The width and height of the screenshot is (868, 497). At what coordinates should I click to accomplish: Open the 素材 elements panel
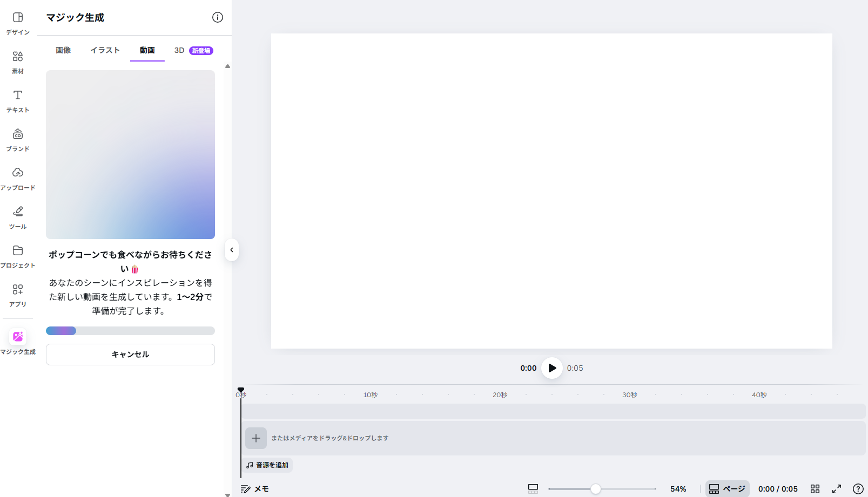pos(18,62)
